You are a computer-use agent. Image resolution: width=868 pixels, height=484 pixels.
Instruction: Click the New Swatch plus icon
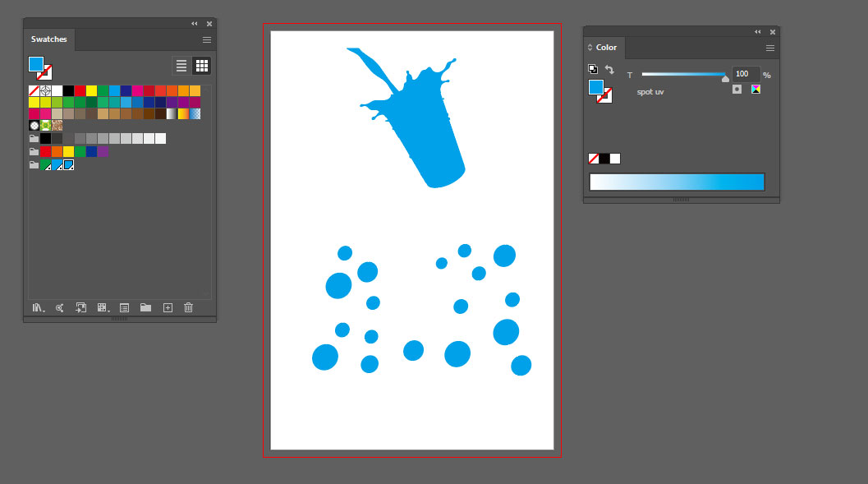[x=168, y=307]
